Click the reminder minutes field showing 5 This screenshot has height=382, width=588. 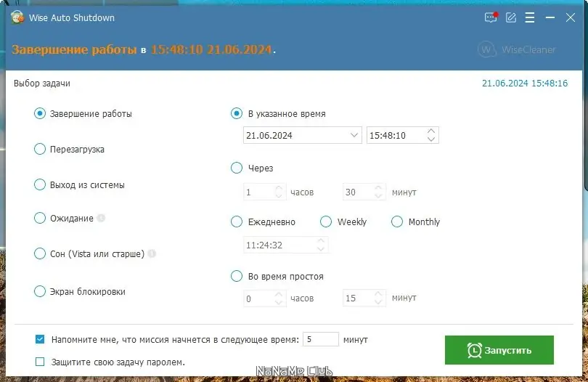pyautogui.click(x=321, y=339)
